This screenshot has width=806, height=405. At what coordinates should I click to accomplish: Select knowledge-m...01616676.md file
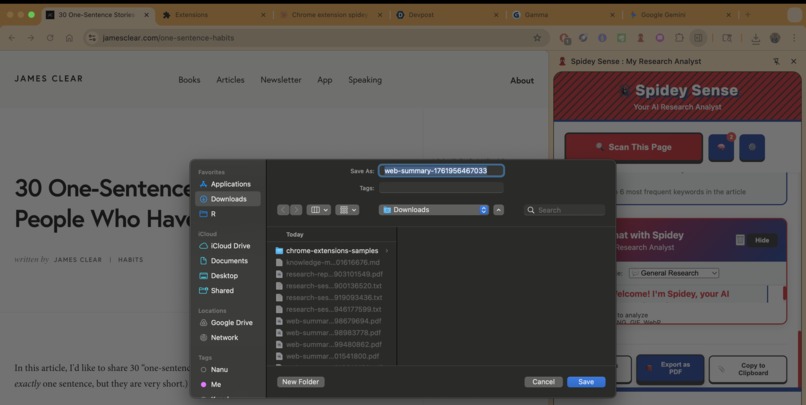click(332, 263)
